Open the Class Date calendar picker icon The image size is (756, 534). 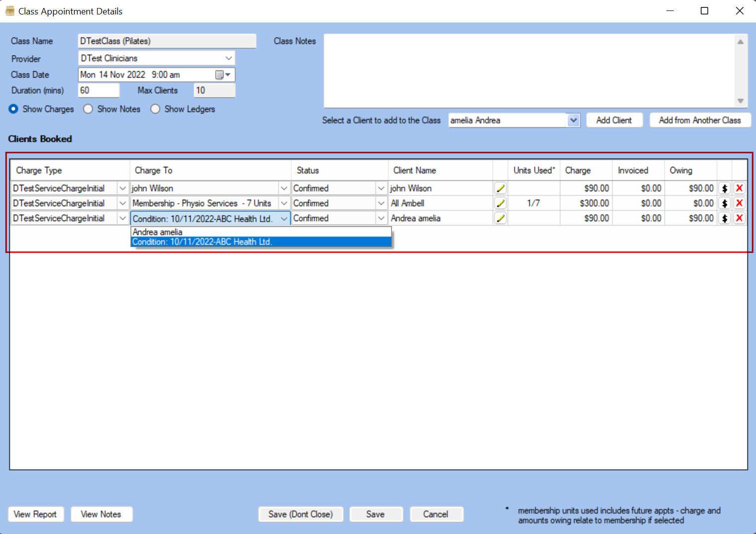tap(223, 75)
